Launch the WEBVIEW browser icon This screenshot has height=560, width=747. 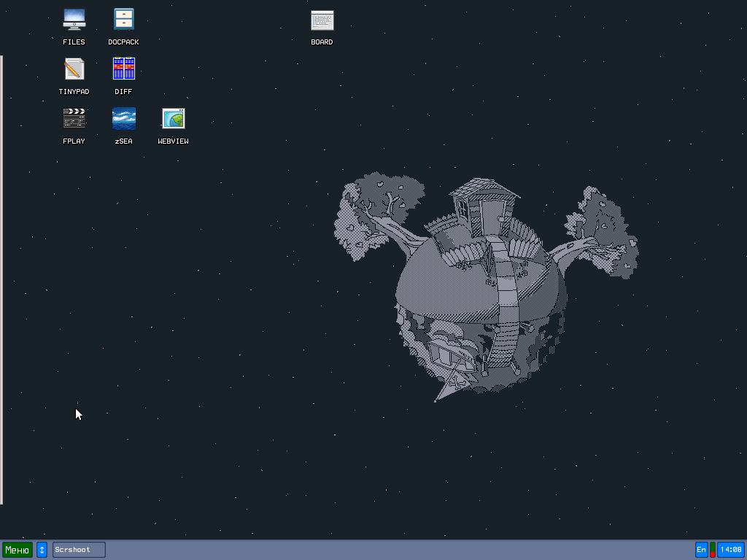click(173, 119)
